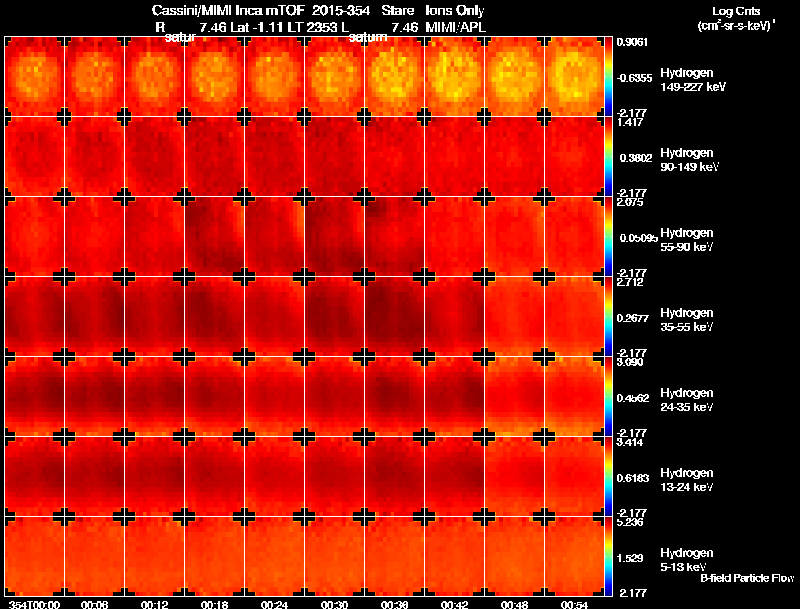Click the '(cm²-sr-s-keV)' units label
Viewport: 800px width, 609px height.
(736, 26)
